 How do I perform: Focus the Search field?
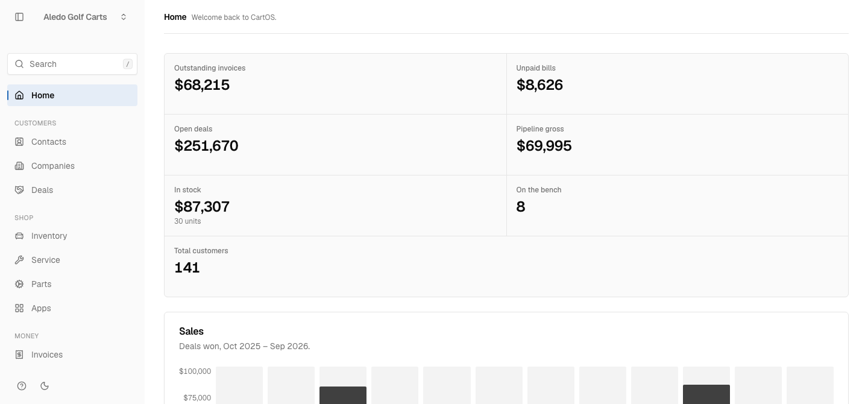pos(72,64)
